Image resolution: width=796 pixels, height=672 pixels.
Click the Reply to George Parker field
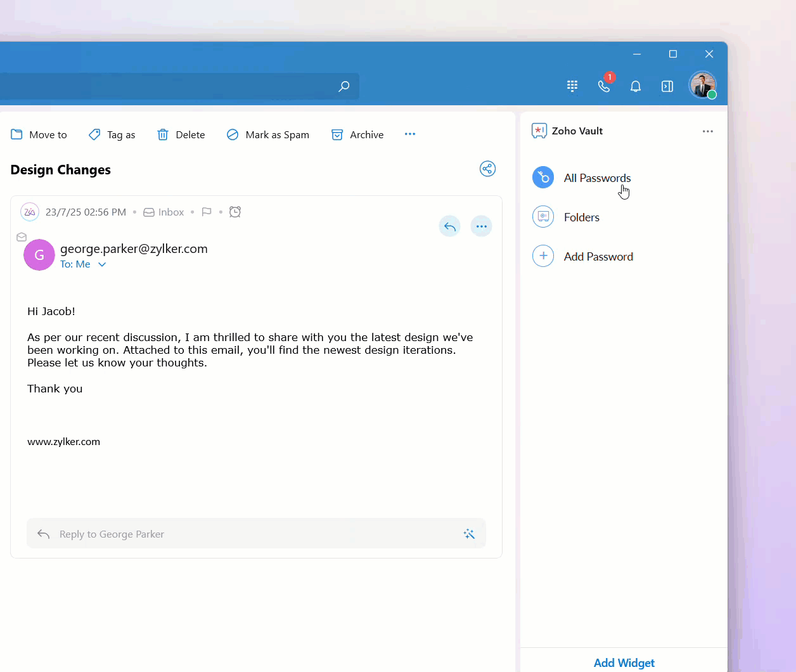tap(256, 534)
